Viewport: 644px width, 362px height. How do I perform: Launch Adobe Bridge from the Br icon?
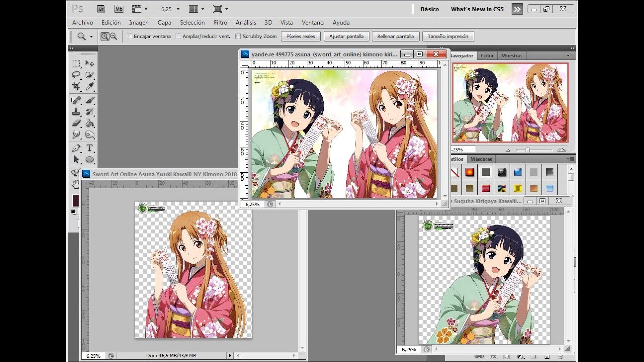pyautogui.click(x=101, y=9)
